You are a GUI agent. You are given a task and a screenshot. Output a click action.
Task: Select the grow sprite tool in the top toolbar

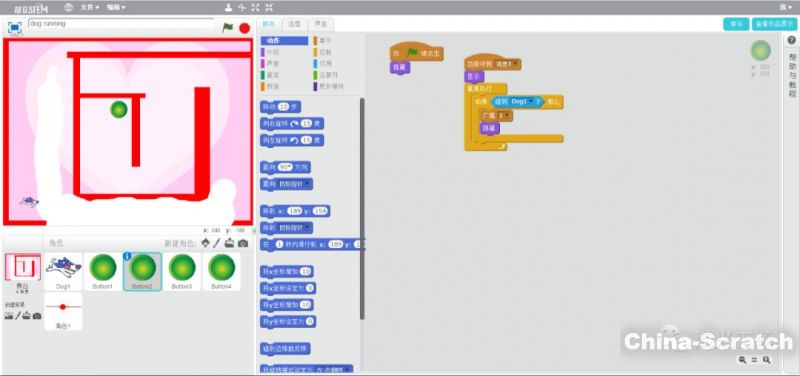(256, 8)
